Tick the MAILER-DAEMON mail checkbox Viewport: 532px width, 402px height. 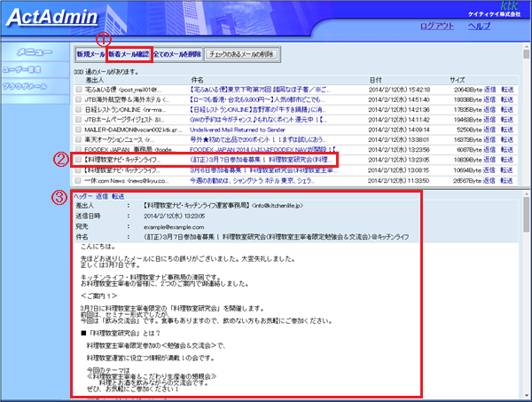(79, 130)
